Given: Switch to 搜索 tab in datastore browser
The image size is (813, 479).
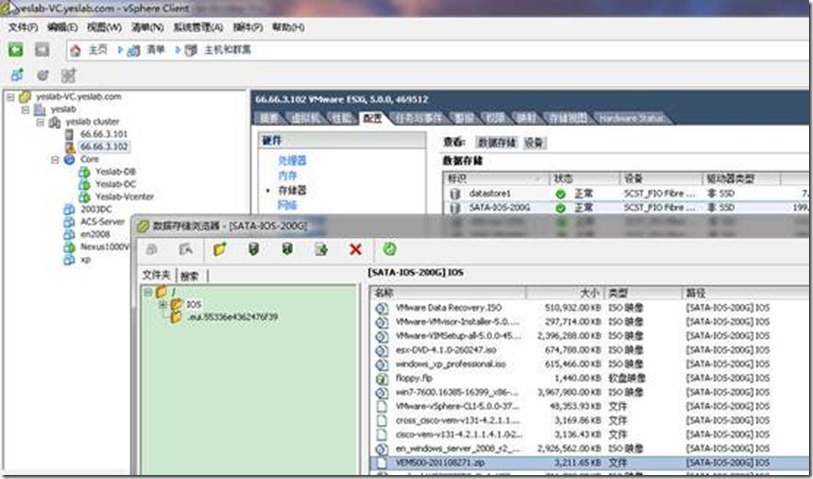Looking at the screenshot, I should (190, 276).
